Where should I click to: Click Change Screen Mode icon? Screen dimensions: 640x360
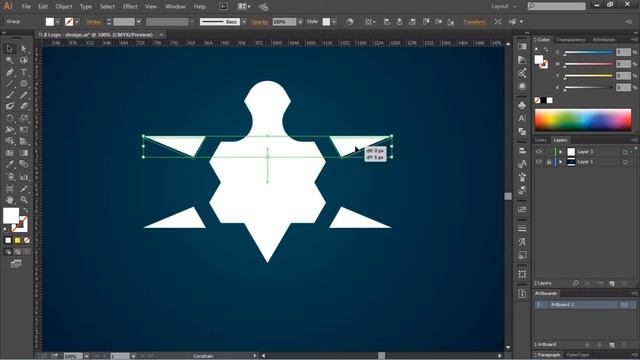(16, 264)
